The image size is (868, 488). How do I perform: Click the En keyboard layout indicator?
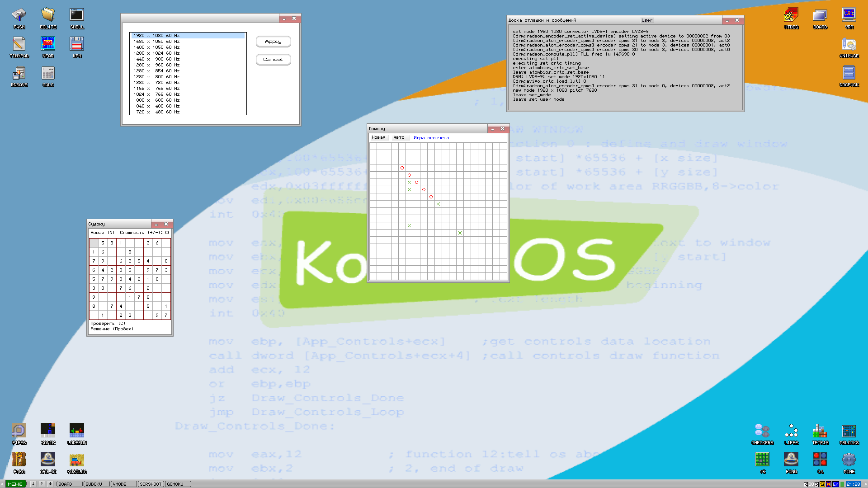tap(835, 484)
